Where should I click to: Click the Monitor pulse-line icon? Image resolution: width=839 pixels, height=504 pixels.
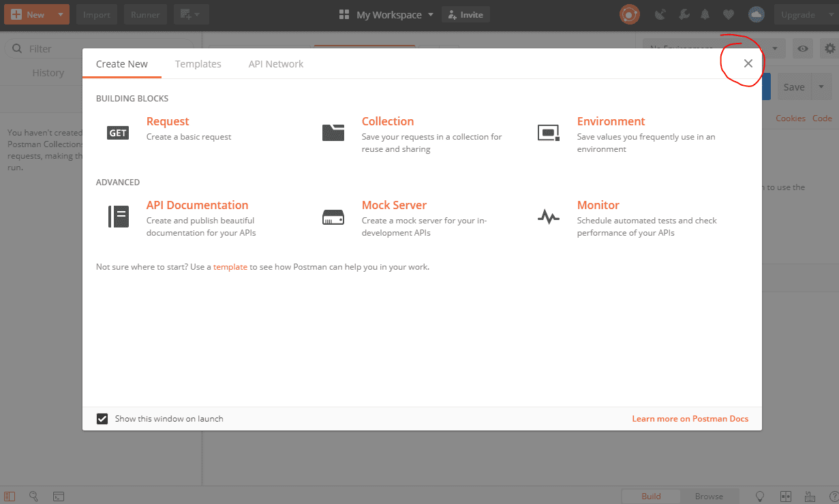(x=549, y=217)
